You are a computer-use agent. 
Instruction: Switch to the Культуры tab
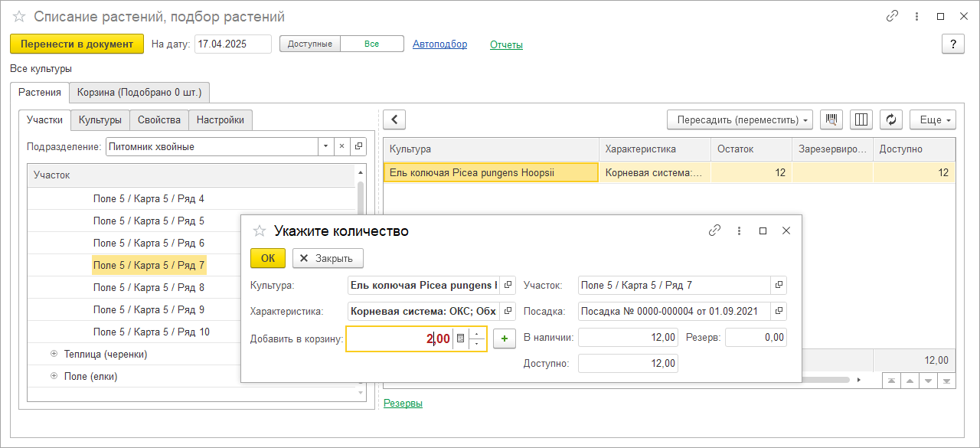[x=100, y=120]
